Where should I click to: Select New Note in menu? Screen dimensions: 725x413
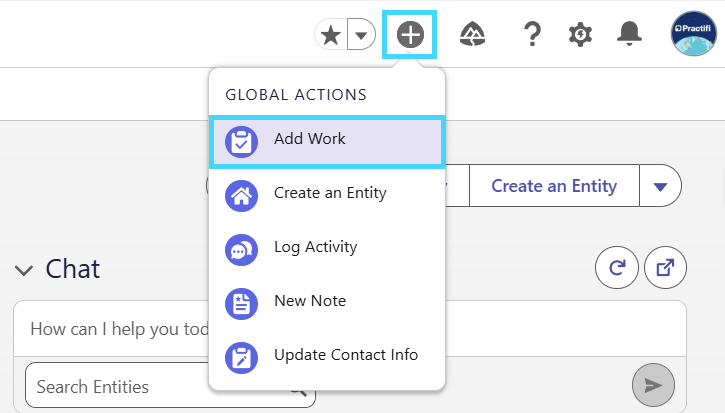click(327, 304)
